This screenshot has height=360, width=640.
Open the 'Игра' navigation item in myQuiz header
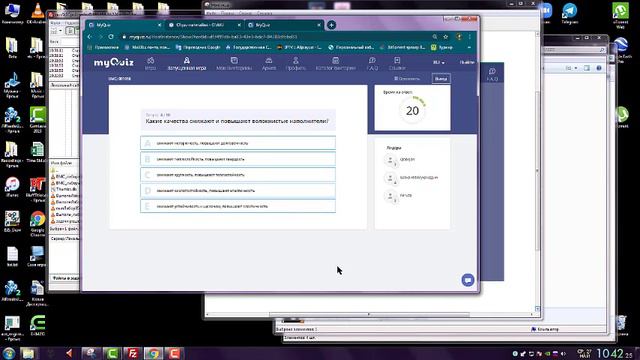point(150,64)
